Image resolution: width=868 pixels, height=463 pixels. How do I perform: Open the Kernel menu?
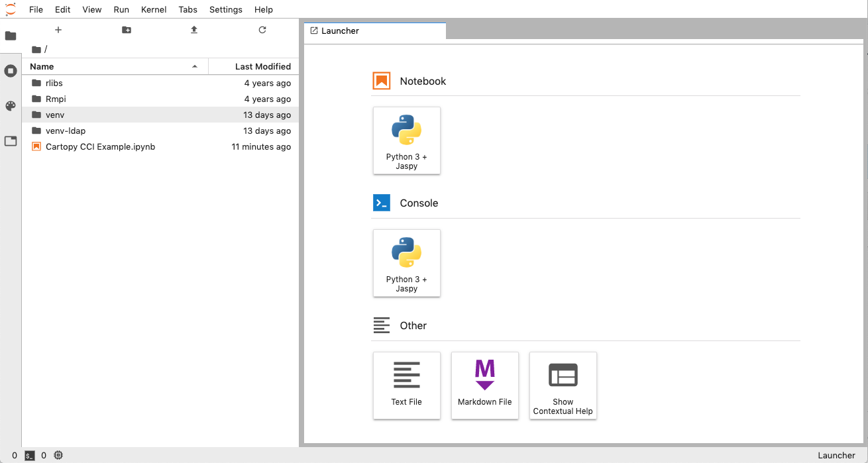[x=153, y=9]
